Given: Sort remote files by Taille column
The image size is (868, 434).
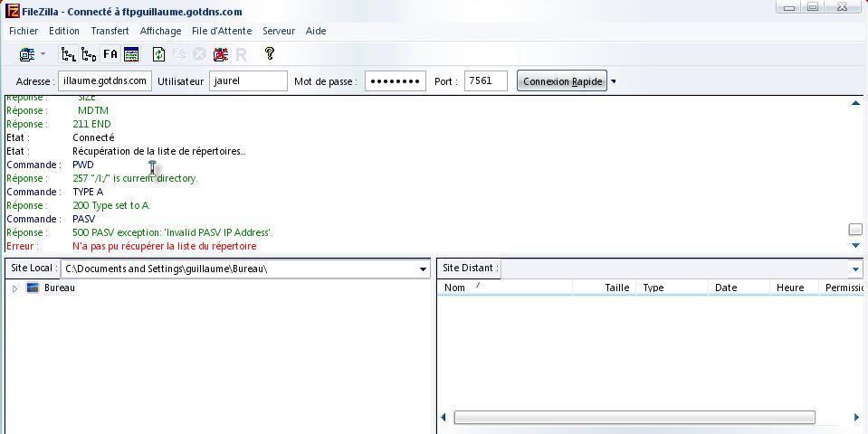Looking at the screenshot, I should (604, 288).
